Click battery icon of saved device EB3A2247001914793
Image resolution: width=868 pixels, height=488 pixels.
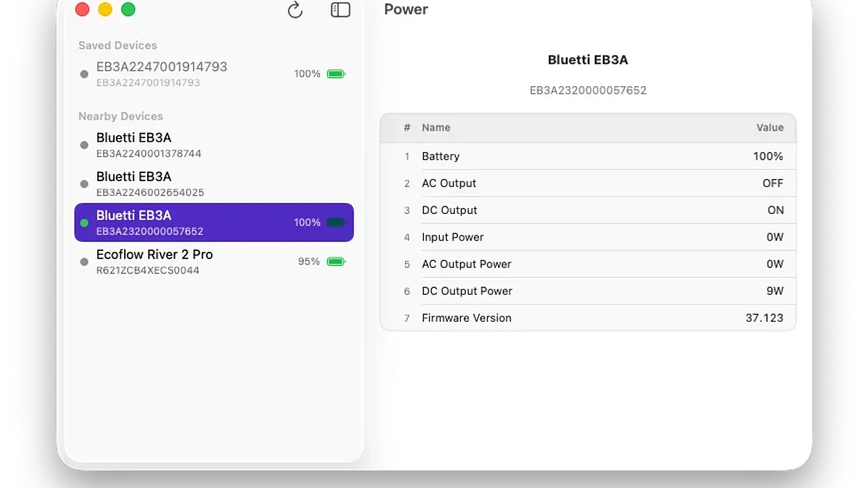tap(336, 74)
